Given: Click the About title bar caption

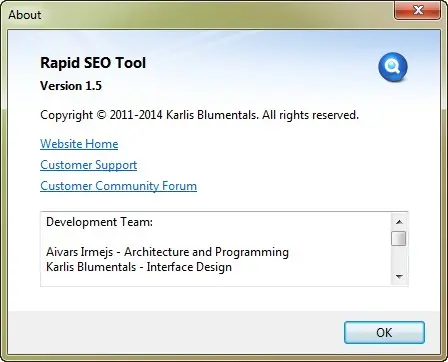Looking at the screenshot, I should click(x=25, y=15).
